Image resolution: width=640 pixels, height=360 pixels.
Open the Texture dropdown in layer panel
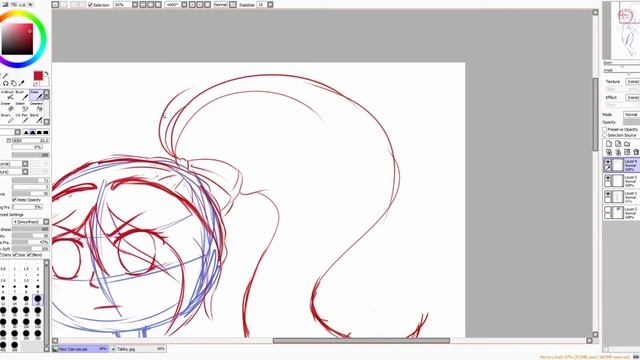pyautogui.click(x=633, y=82)
